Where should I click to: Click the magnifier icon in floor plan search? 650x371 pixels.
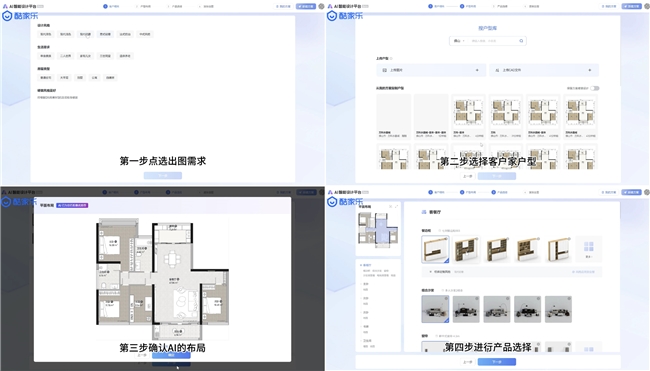[521, 41]
